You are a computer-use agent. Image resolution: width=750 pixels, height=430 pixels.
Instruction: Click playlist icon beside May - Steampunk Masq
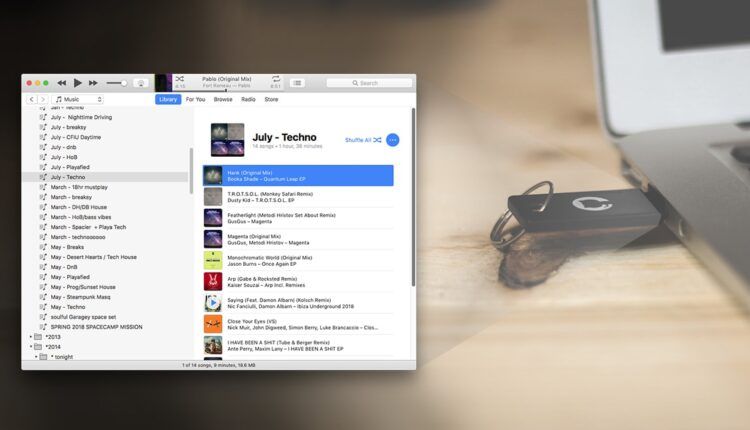(43, 297)
